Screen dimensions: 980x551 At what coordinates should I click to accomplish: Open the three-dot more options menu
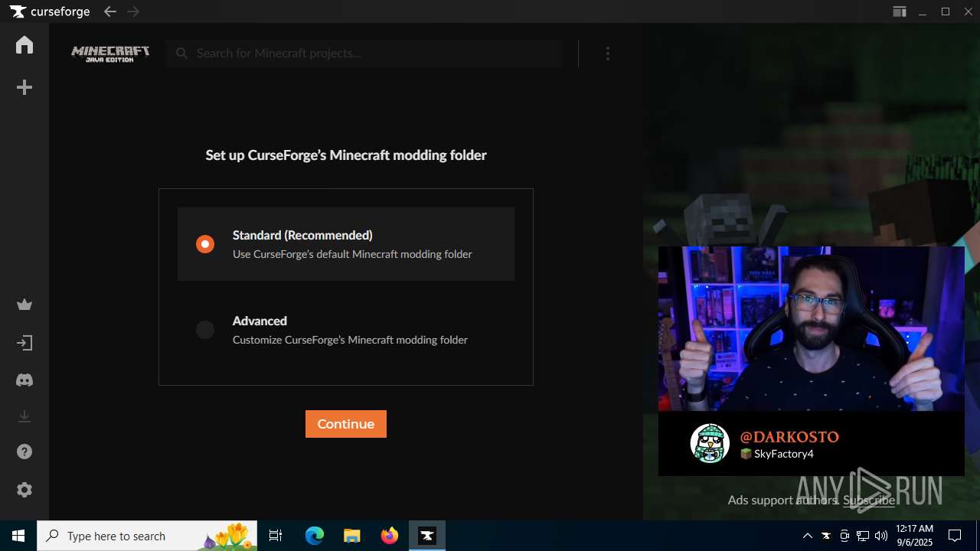[608, 54]
